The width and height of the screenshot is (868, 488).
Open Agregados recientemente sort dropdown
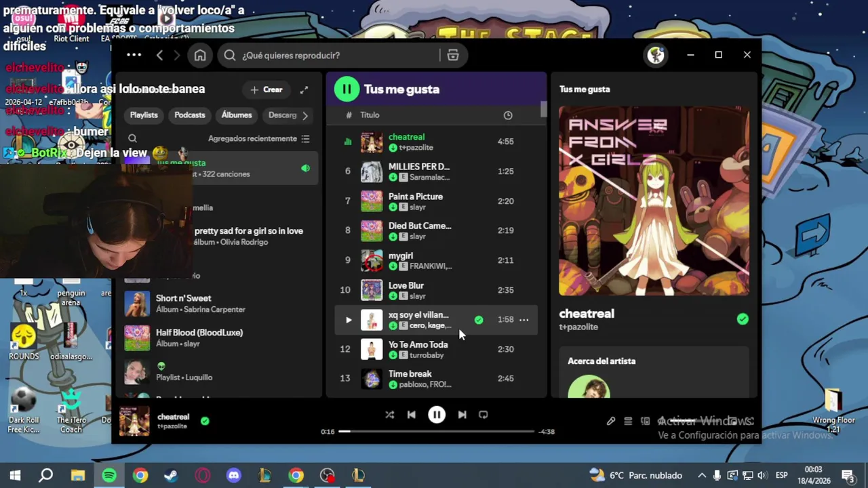pyautogui.click(x=259, y=138)
